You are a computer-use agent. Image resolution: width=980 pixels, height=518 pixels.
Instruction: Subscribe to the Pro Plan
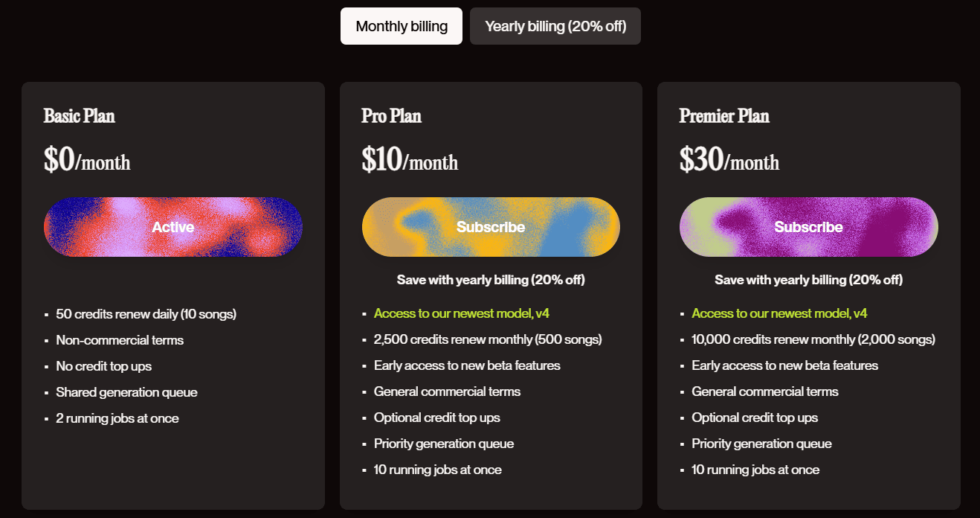[x=491, y=227]
